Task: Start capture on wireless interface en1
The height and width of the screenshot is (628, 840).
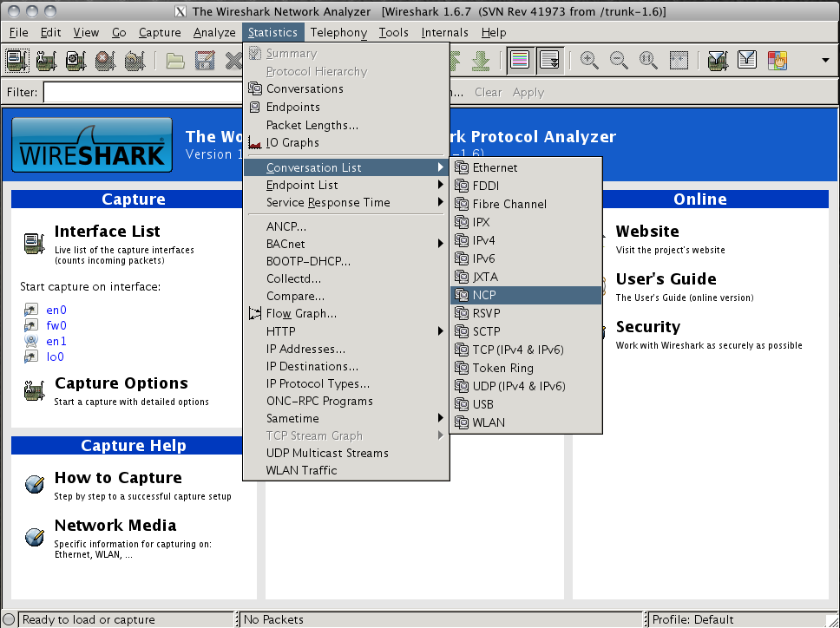Action: click(56, 341)
